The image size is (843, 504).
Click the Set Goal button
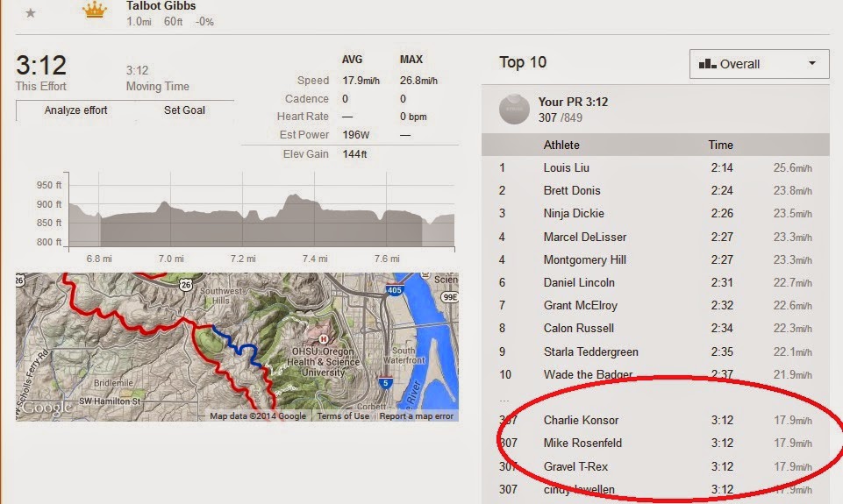tap(184, 110)
